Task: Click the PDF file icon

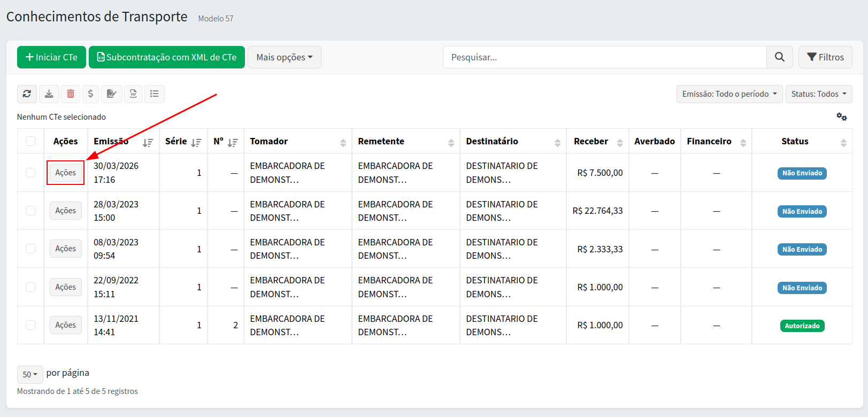Action: (133, 94)
